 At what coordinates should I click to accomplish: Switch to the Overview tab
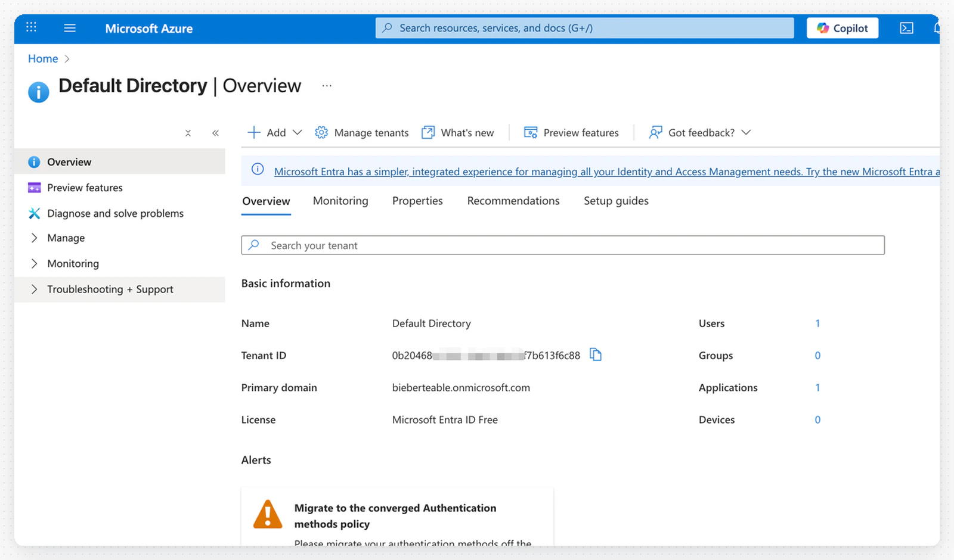(266, 201)
